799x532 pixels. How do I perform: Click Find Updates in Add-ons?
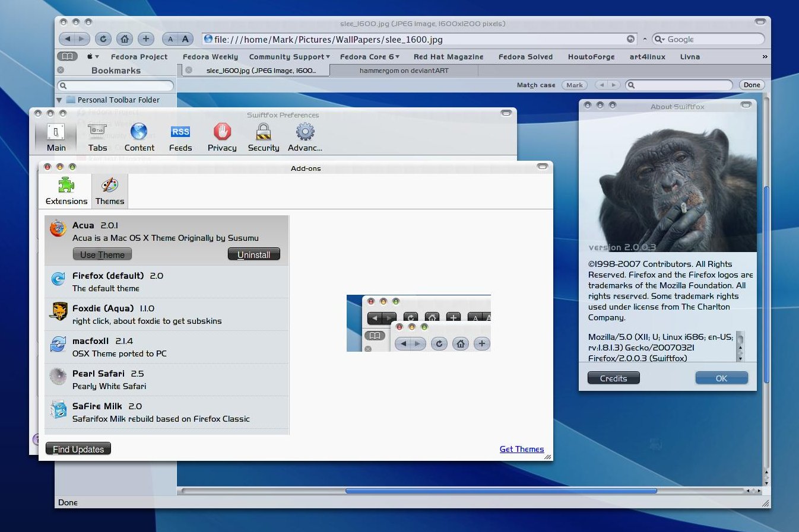coord(78,449)
